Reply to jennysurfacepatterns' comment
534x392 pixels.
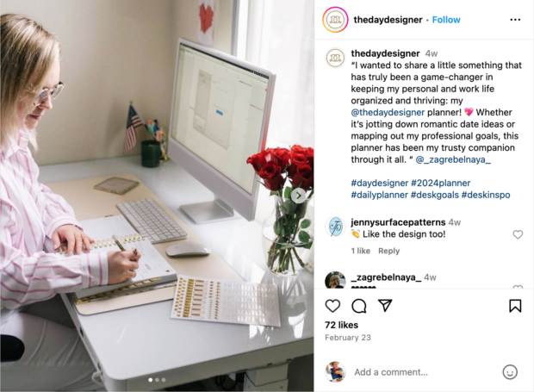pos(388,251)
